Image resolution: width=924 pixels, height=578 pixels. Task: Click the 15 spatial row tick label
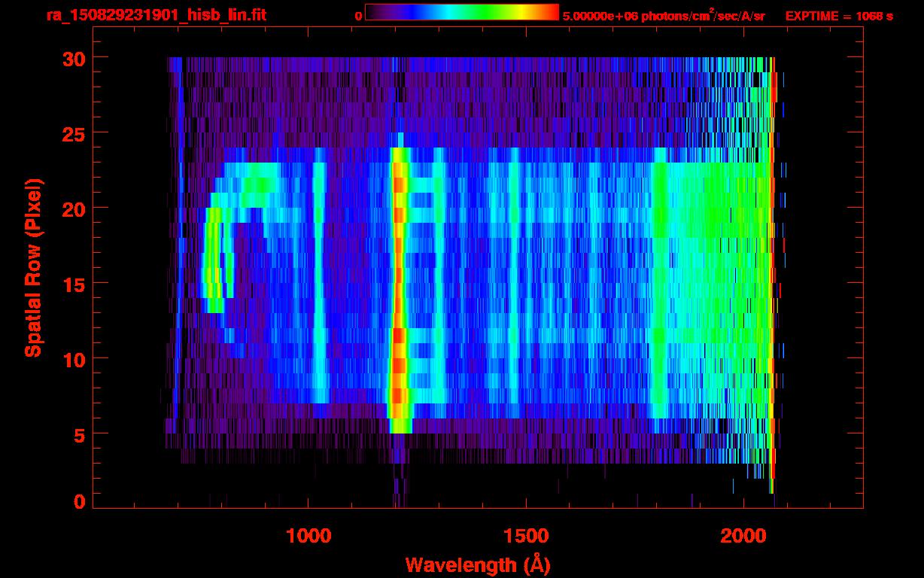[74, 284]
